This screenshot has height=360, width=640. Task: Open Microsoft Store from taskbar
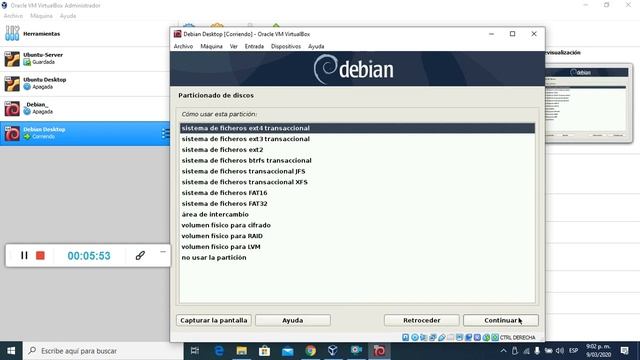click(264, 351)
